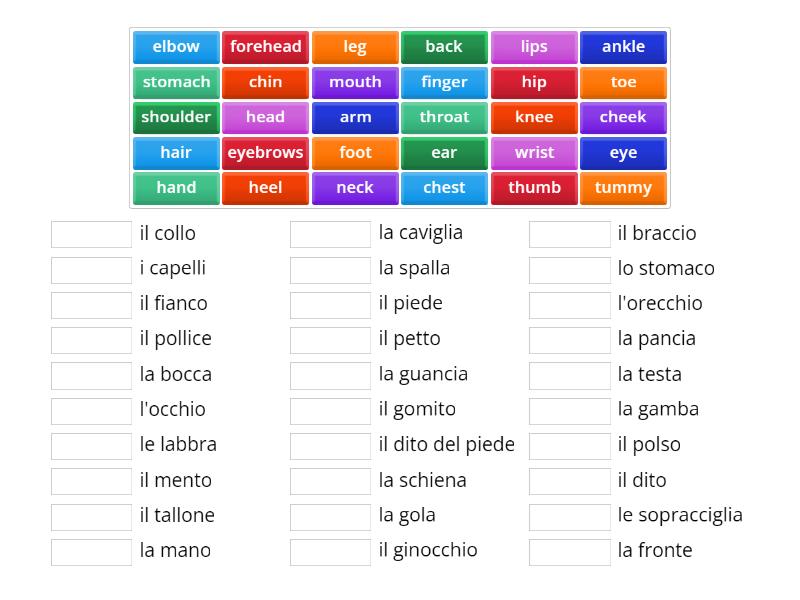Select the answer box next to 'la bocca'
Viewport: 800px width, 600px height.
tap(89, 374)
